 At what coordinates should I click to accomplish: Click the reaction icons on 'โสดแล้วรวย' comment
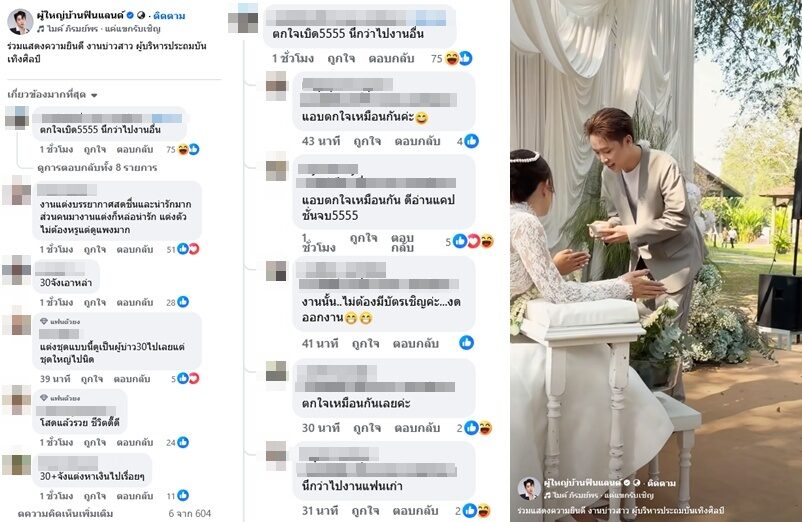pyautogui.click(x=183, y=442)
